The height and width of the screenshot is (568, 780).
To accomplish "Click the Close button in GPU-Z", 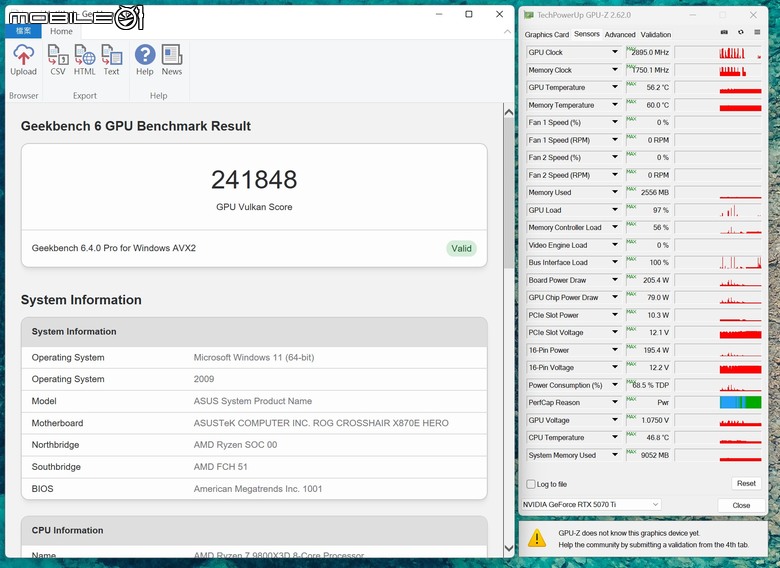I will 741,505.
